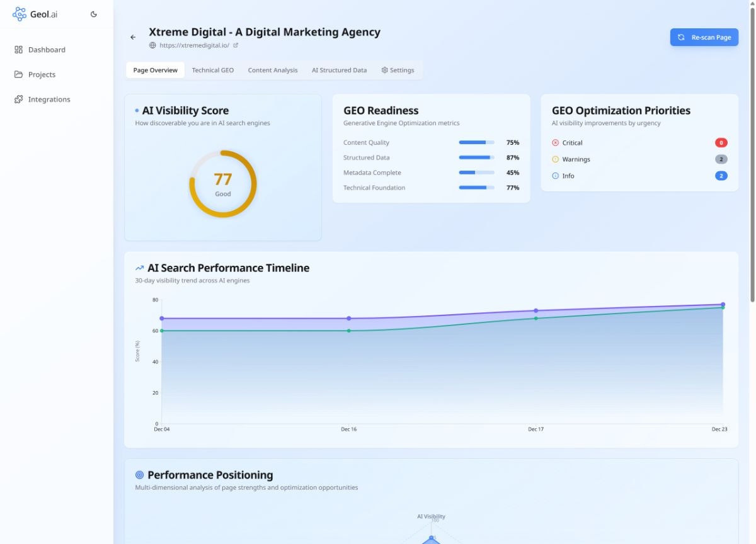Open the AI Structured Data tab

[339, 70]
